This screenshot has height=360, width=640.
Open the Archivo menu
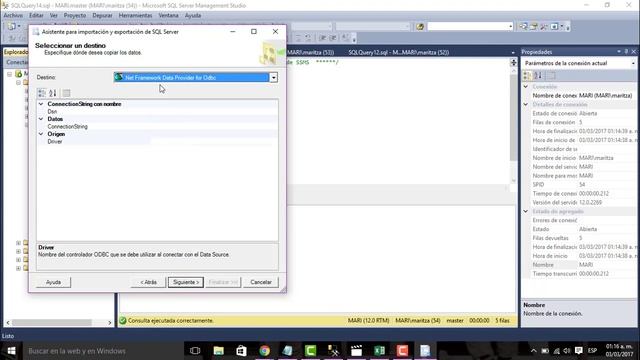[x=13, y=16]
